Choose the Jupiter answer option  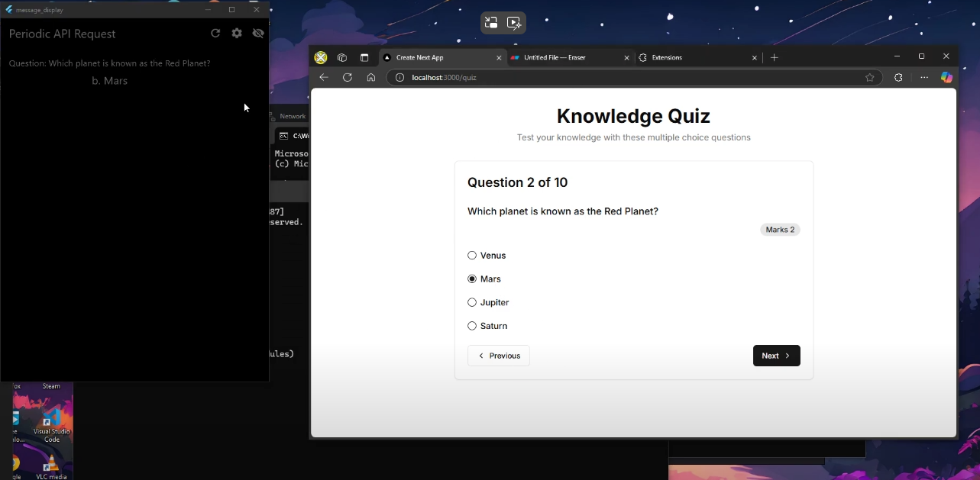[x=472, y=303]
